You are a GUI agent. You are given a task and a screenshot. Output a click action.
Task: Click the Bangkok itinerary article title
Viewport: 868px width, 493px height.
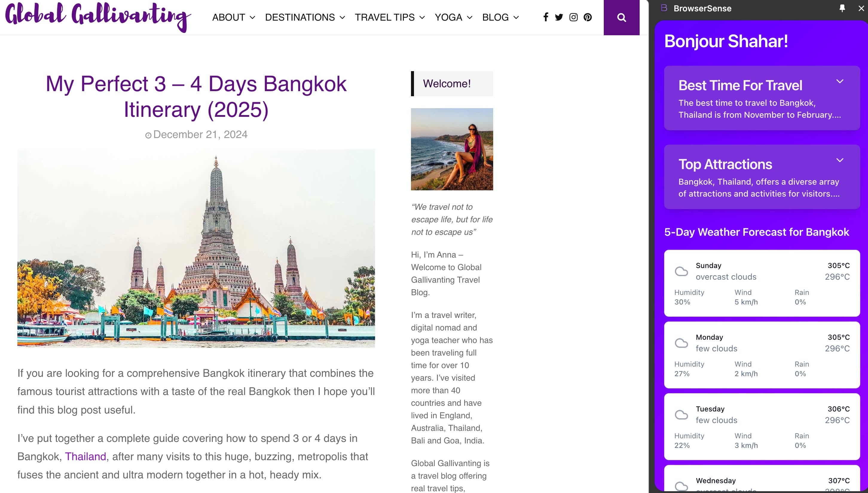tap(196, 96)
